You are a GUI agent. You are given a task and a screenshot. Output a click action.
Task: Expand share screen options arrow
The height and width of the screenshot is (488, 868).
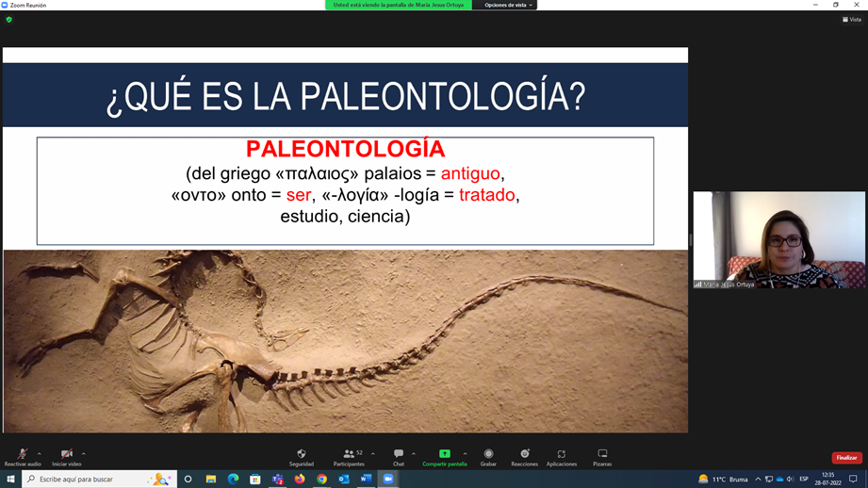[x=465, y=453]
